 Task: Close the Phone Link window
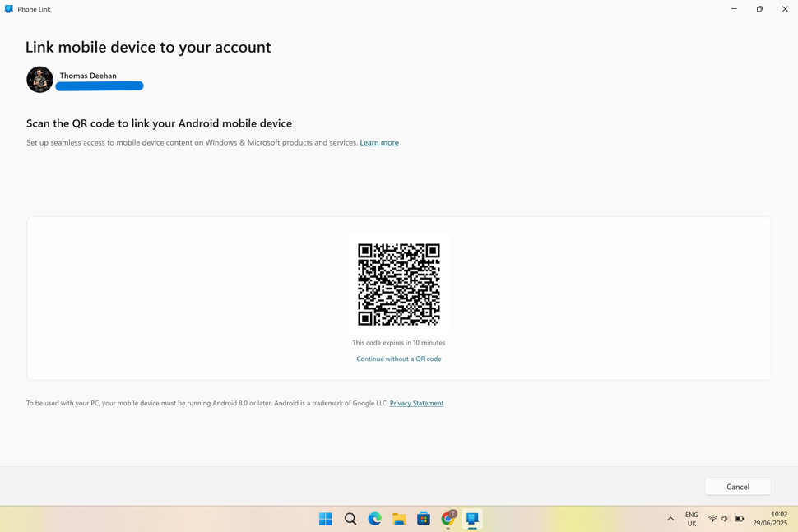coord(785,9)
